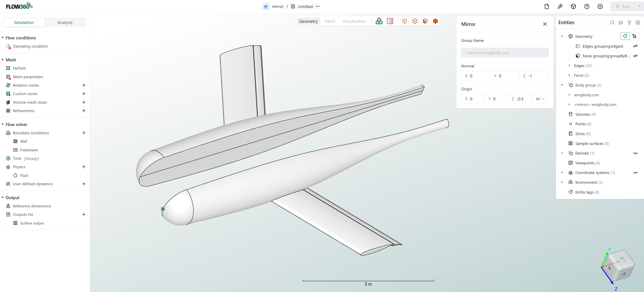Open the origin unit dropdown showing m
This screenshot has width=644, height=292.
540,99
